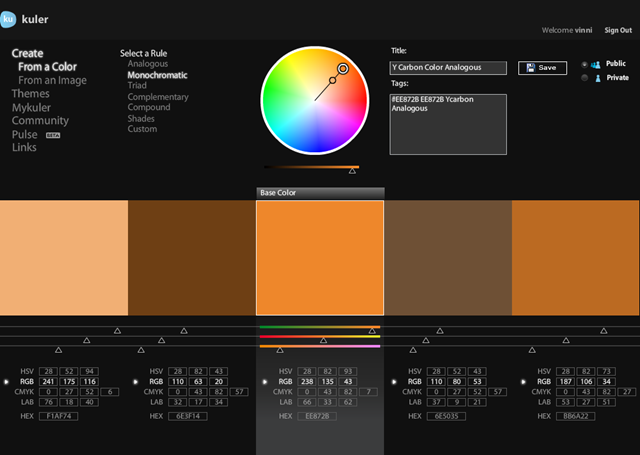Click the inner handle on the color wheel
This screenshot has width=640, height=455.
(x=333, y=80)
